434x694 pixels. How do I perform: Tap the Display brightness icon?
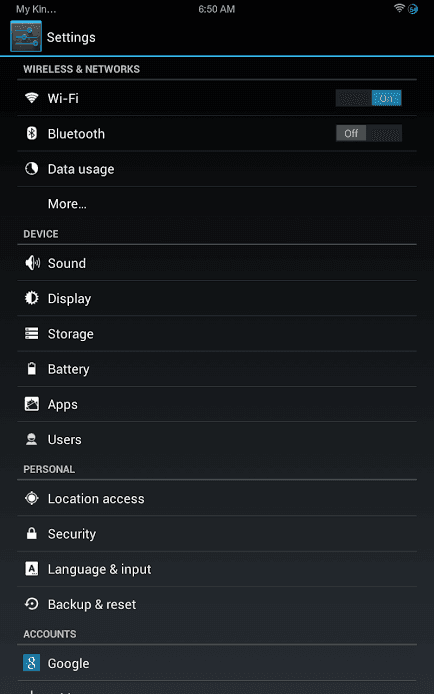coord(31,298)
